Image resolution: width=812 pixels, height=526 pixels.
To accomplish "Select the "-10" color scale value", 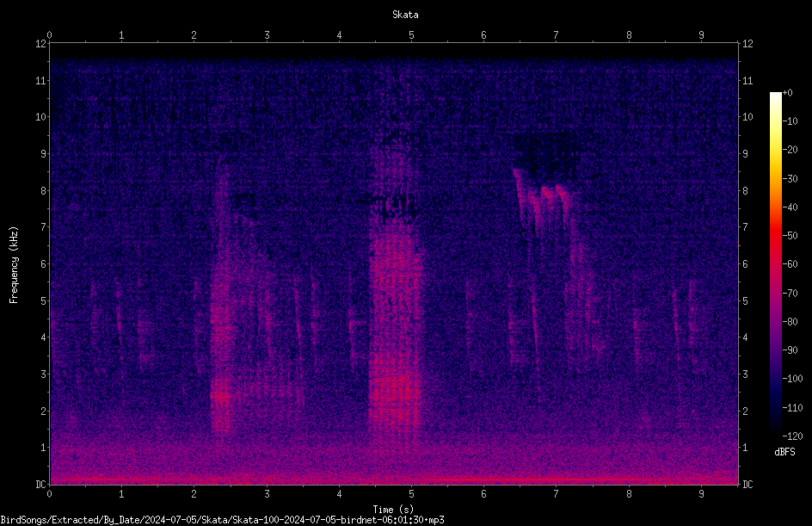I will point(790,121).
